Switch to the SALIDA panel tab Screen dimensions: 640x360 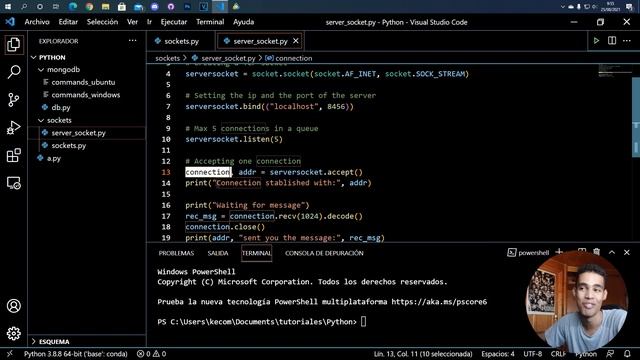point(218,253)
